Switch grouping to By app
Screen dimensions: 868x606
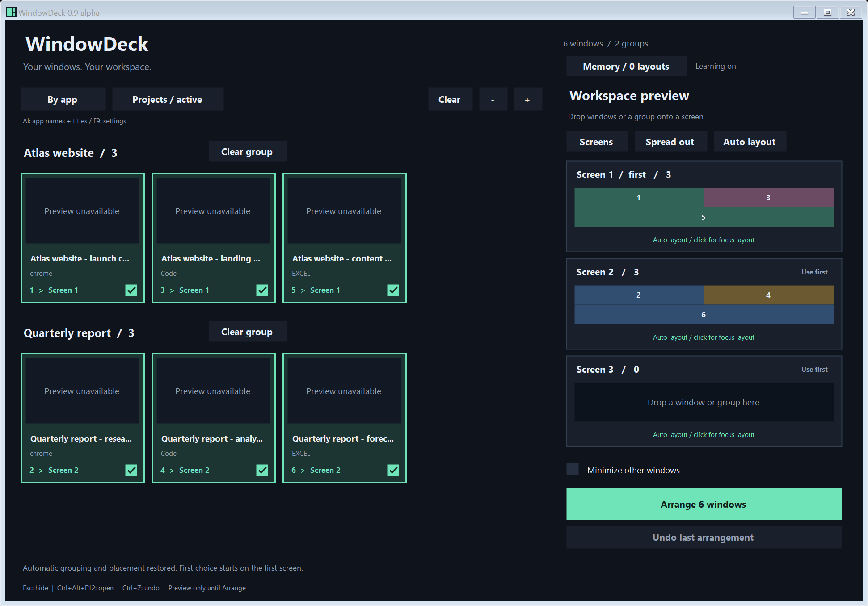coord(63,99)
